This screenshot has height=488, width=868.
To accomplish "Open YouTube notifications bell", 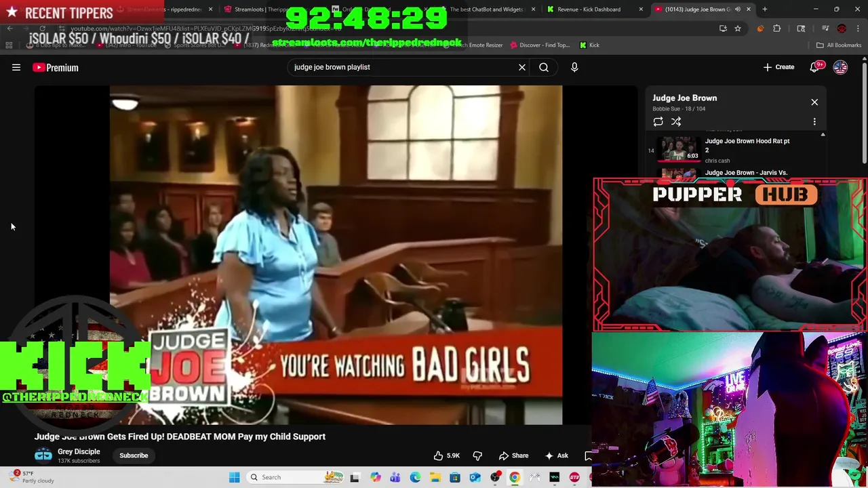I will point(816,67).
